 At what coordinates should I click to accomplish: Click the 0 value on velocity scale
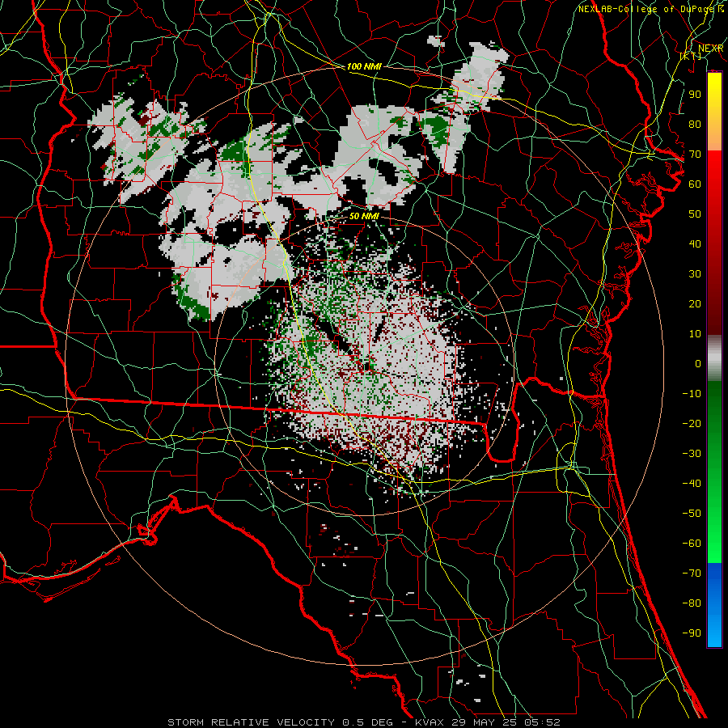698,363
